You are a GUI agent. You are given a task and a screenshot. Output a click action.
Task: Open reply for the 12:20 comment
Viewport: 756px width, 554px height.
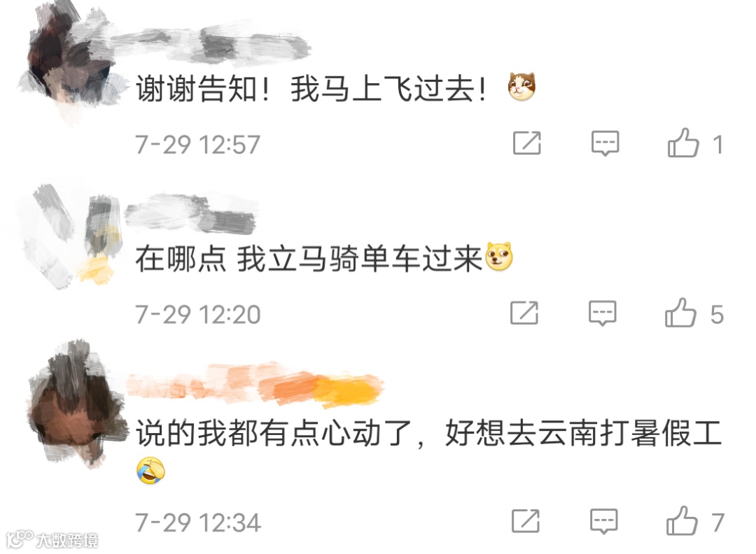[603, 313]
